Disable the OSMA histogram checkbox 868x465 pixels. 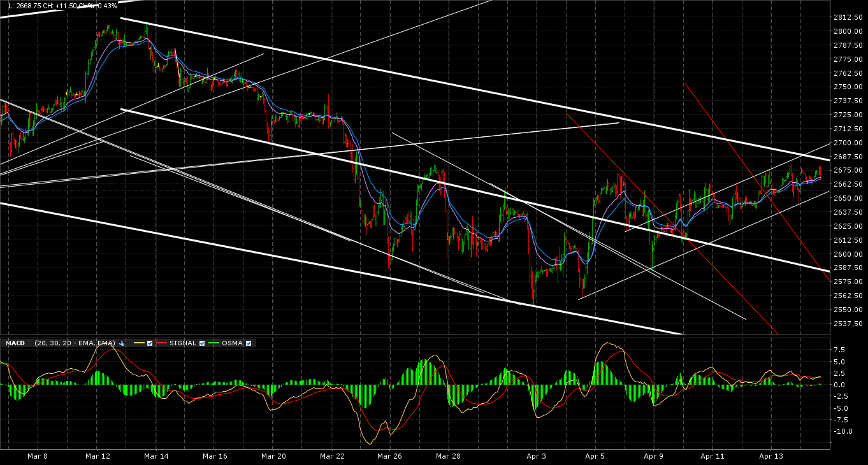pos(249,343)
